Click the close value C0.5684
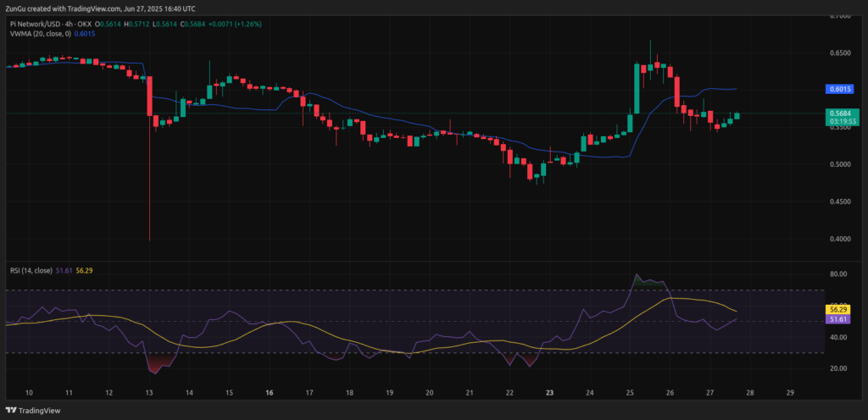This screenshot has width=868, height=420. [x=192, y=25]
